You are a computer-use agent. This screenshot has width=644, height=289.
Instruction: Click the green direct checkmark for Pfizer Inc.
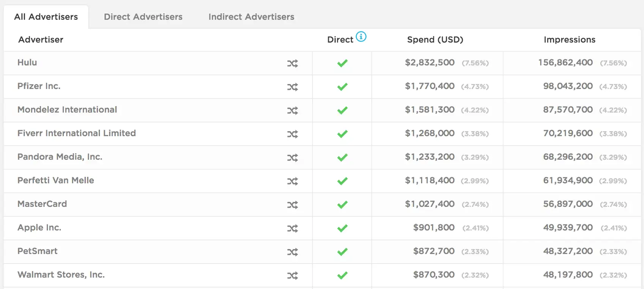tap(343, 87)
